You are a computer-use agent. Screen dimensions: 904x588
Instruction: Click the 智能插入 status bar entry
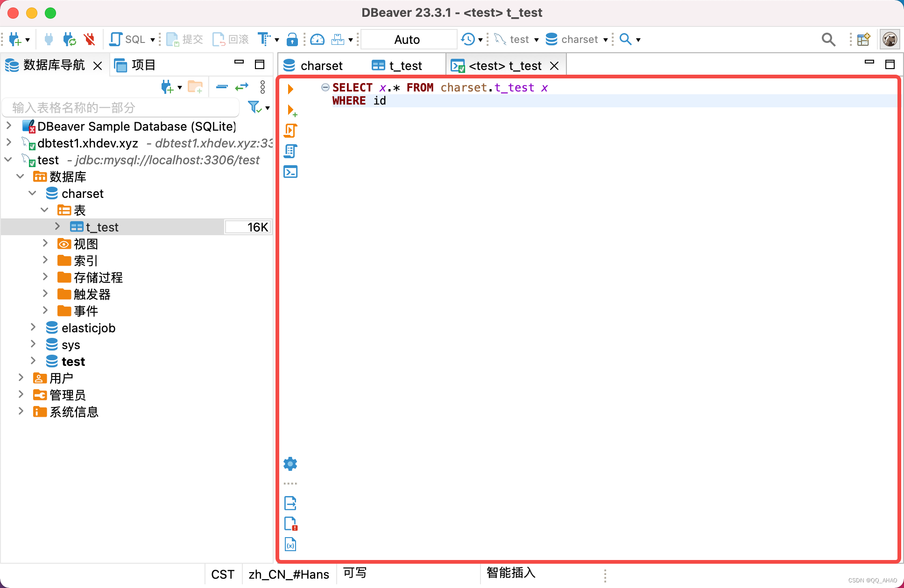point(511,573)
